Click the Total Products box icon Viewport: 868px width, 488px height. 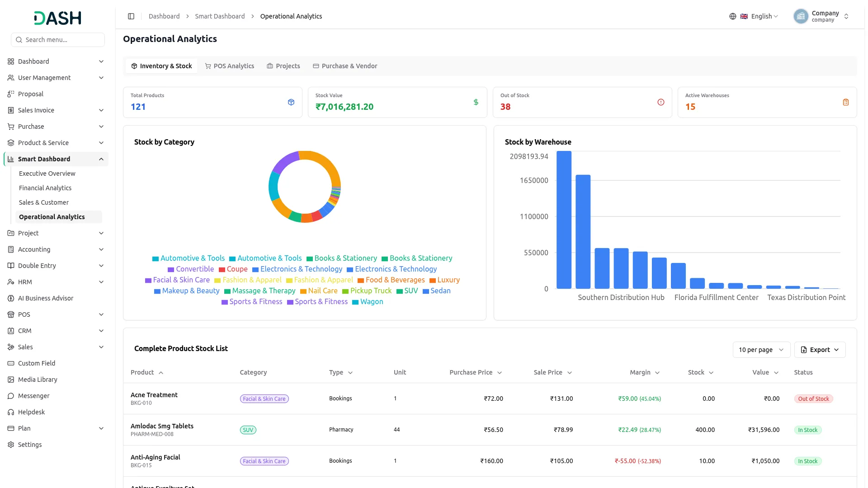(x=291, y=102)
